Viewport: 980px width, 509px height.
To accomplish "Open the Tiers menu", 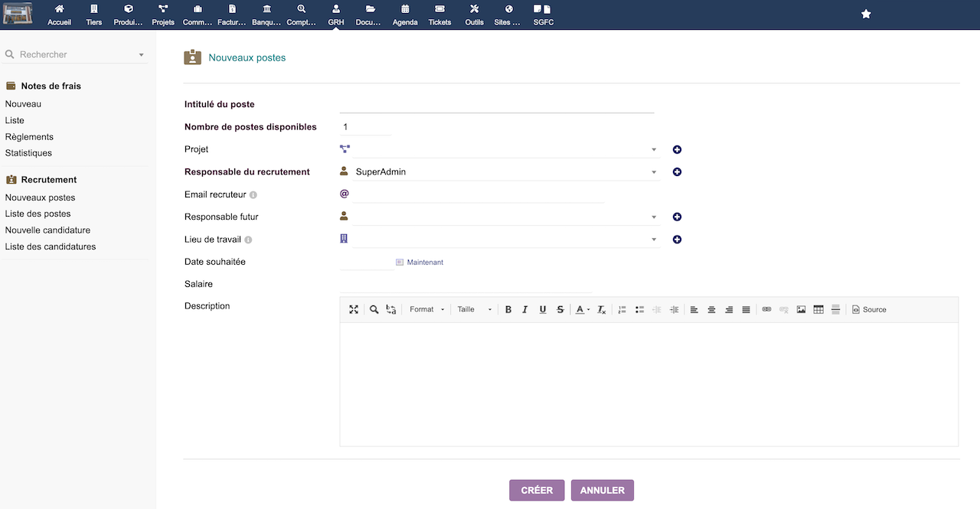I will pos(94,15).
